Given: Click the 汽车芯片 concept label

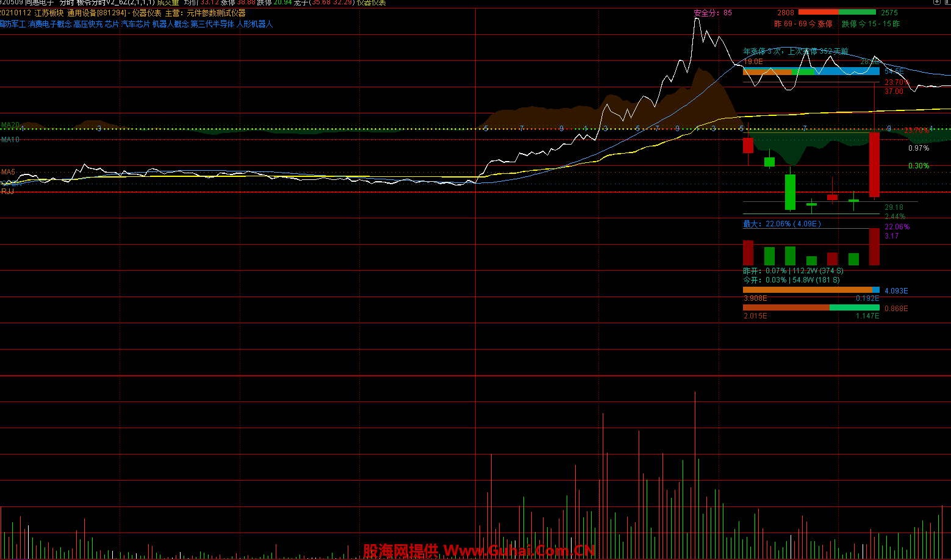Looking at the screenshot, I should tap(135, 24).
